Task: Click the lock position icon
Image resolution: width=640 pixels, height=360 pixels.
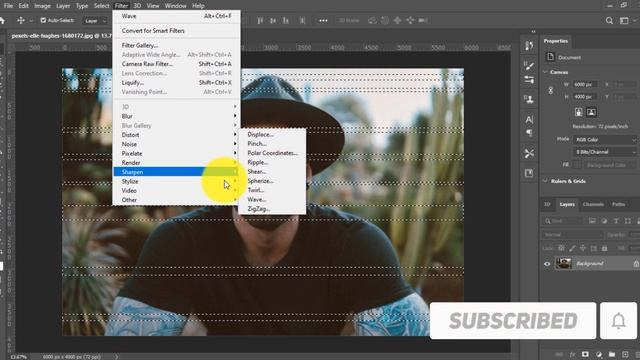Action: click(583, 248)
